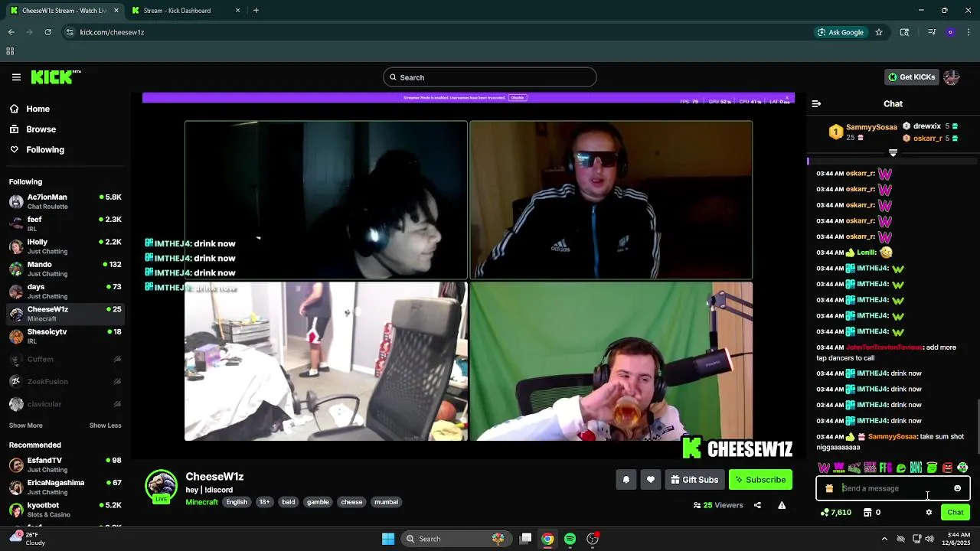Show hidden system tray icons
This screenshot has width=980, height=551.
pyautogui.click(x=884, y=539)
